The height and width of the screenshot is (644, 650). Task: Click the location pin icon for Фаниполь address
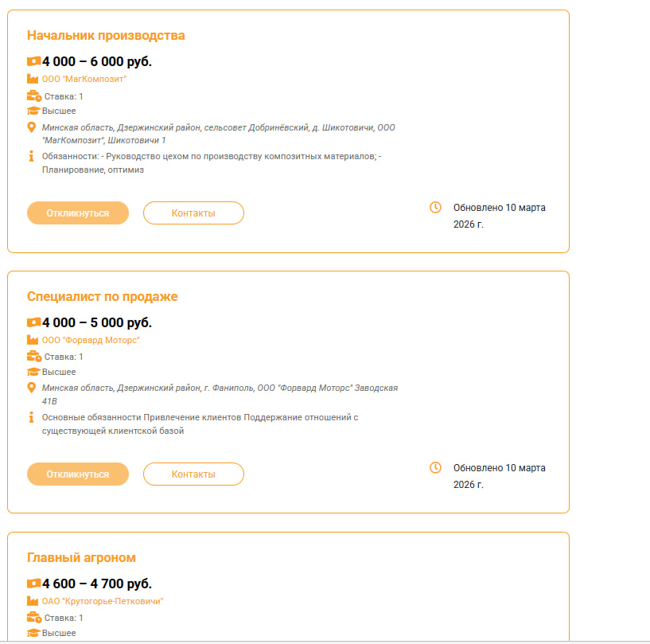(x=33, y=388)
